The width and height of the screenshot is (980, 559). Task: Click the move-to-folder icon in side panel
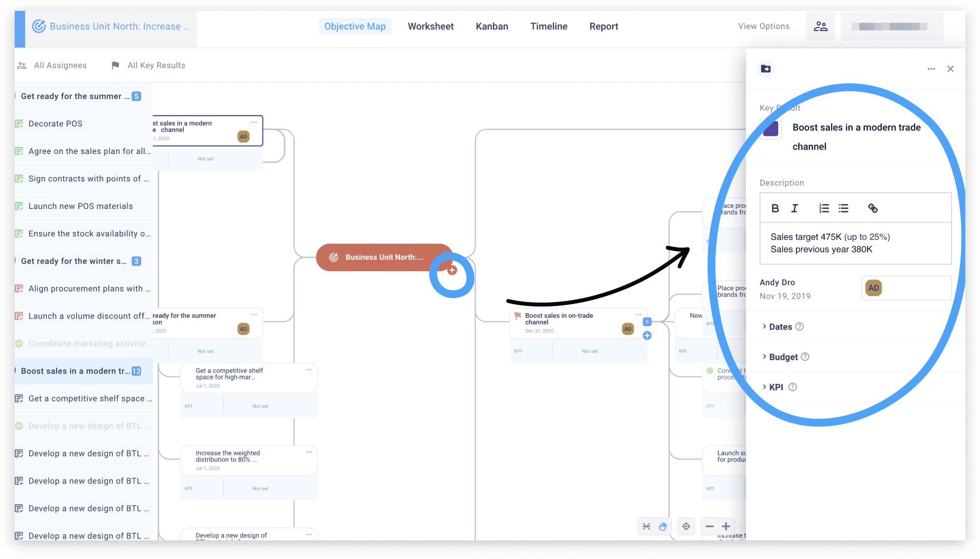click(766, 69)
